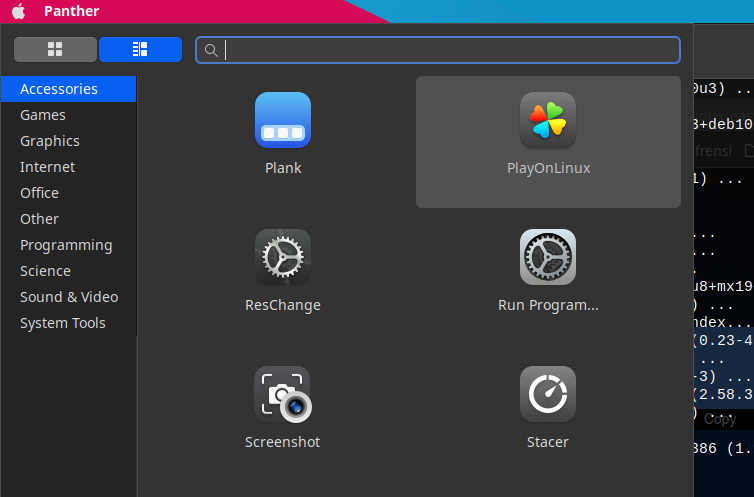
Task: Launch the Stacer gauge icon
Action: (548, 394)
